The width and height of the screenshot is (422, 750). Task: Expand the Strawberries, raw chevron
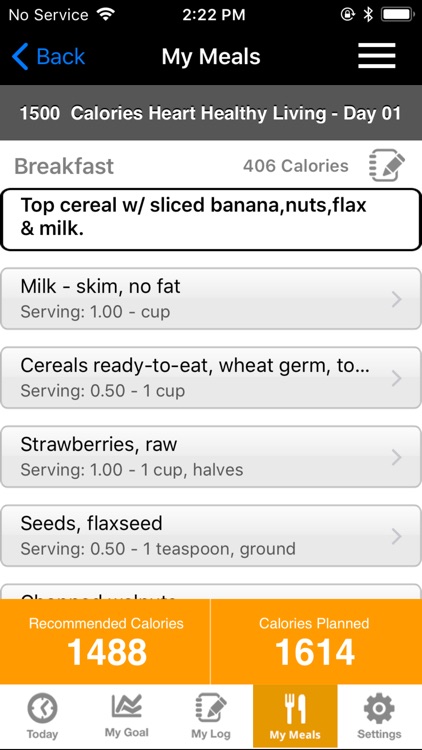[397, 457]
